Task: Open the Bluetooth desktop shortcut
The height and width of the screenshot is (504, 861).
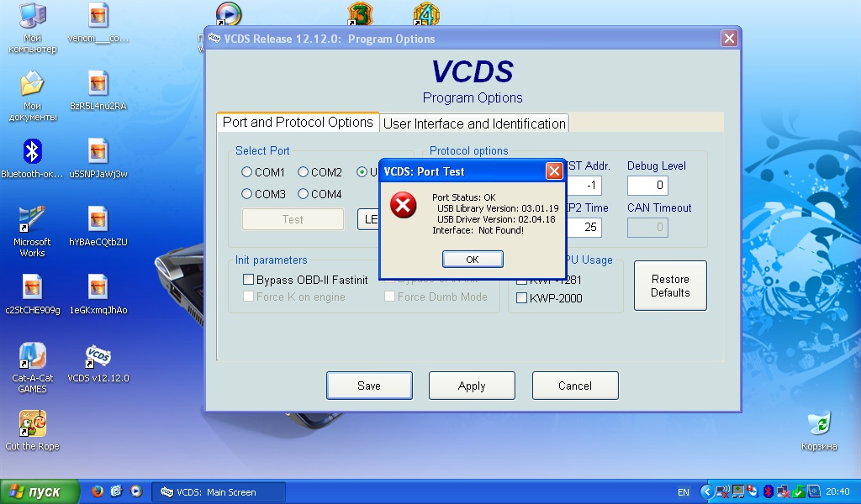Action: pyautogui.click(x=33, y=159)
